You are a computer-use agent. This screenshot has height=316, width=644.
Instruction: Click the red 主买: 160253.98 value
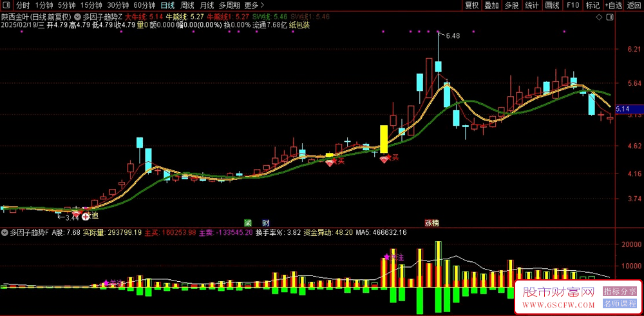(169, 232)
